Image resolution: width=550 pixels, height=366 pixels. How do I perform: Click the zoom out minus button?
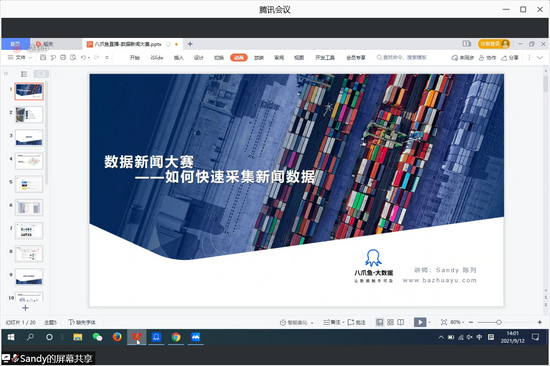click(x=471, y=322)
